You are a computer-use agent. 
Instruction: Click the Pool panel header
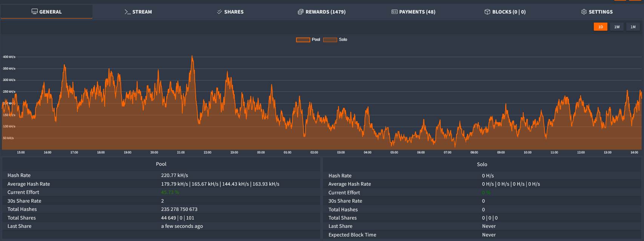coord(161,164)
